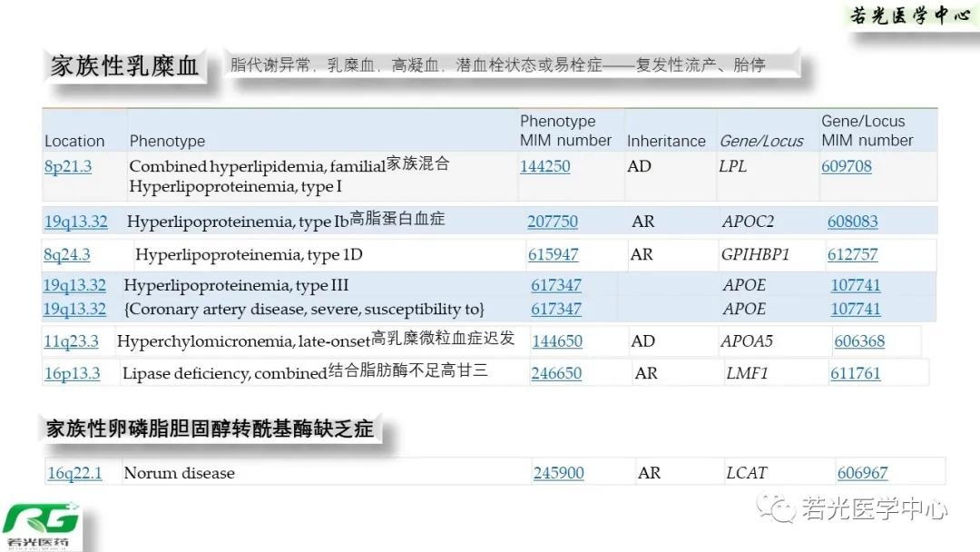Open MIM number 144650 for Hyperchylomicronemia
The image size is (980, 552).
pyautogui.click(x=556, y=340)
